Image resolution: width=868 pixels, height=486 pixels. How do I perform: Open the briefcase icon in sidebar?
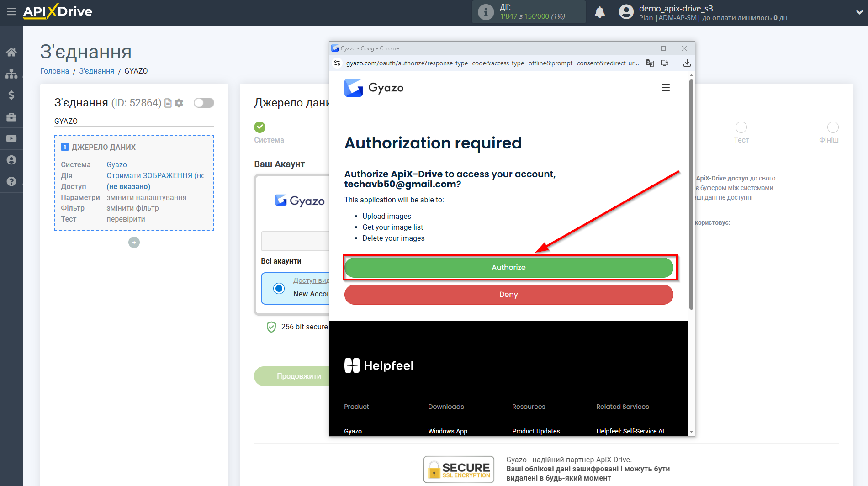(x=11, y=117)
